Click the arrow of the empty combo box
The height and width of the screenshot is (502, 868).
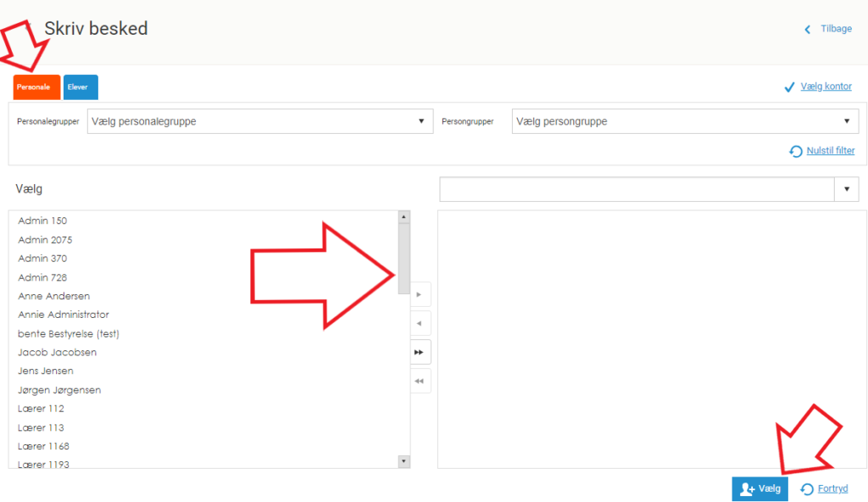pos(847,189)
